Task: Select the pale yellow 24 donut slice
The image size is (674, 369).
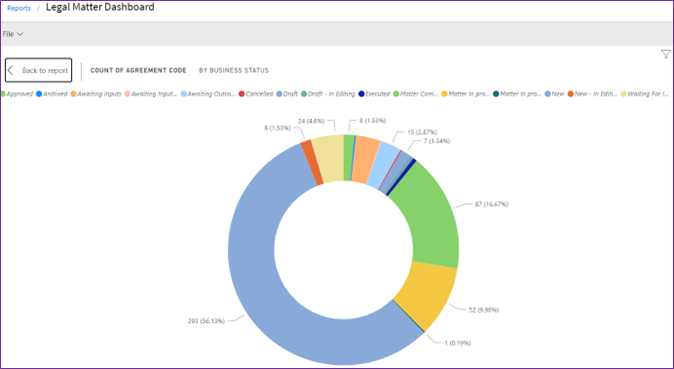Action: click(x=329, y=158)
